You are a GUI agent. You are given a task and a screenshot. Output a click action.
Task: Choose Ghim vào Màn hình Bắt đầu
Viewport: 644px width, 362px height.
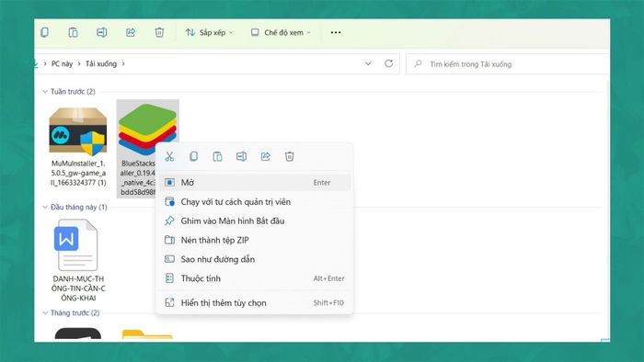(x=254, y=221)
